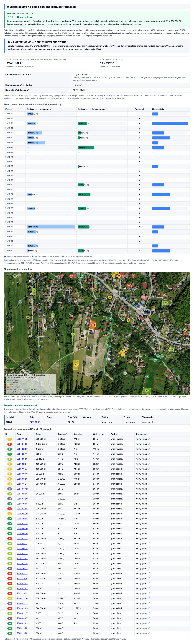Open external arrow icon in parcel 3228/2 row
Viewport: 194px width, 644px height.
click(x=156, y=422)
